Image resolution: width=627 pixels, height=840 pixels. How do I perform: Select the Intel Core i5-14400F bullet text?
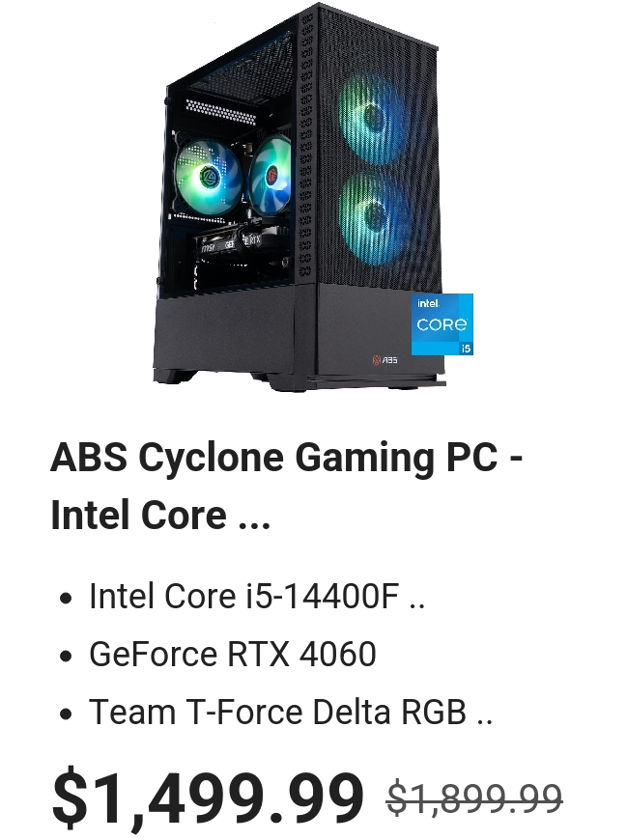point(244,596)
